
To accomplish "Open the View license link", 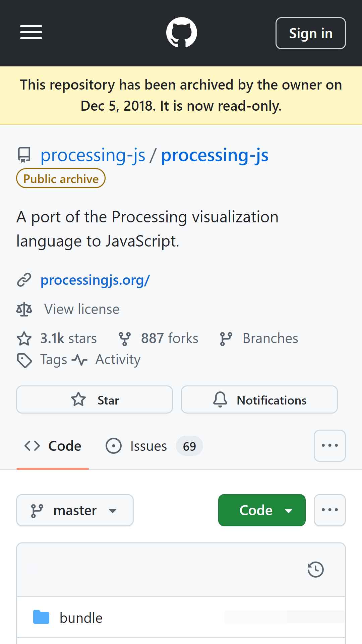I will click(x=82, y=309).
